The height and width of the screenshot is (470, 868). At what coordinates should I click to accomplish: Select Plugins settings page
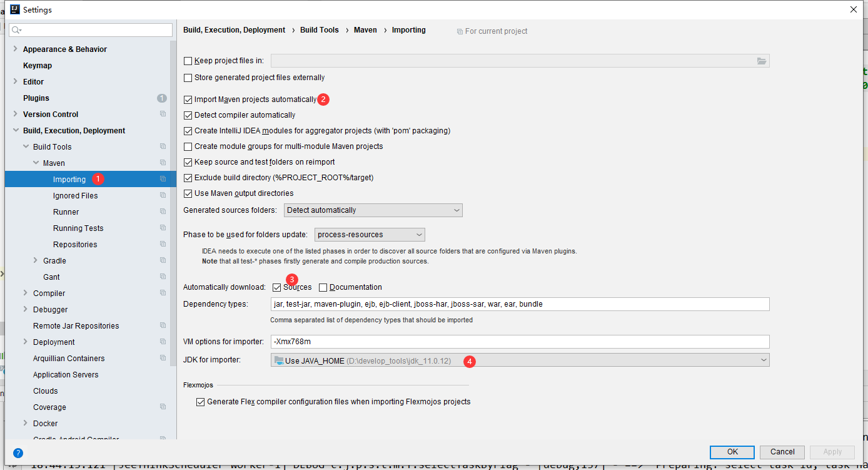pos(36,98)
